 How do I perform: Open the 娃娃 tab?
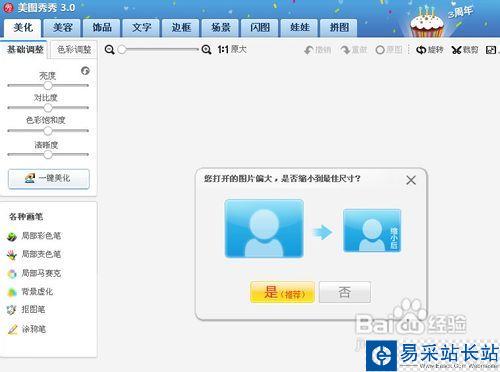pyautogui.click(x=299, y=28)
